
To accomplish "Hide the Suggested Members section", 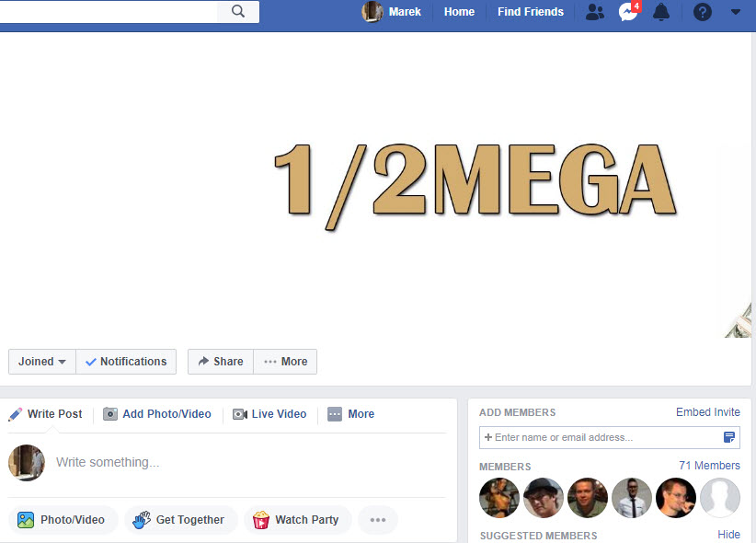I will [x=729, y=535].
